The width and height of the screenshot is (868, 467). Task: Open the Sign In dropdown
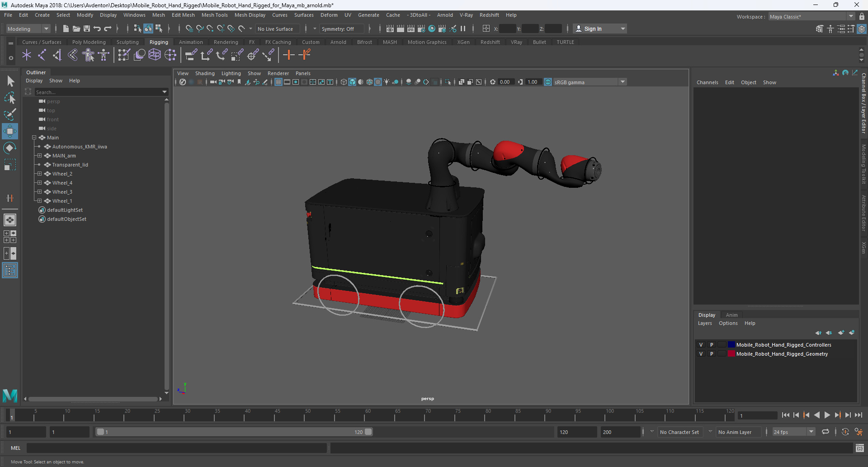tap(600, 29)
